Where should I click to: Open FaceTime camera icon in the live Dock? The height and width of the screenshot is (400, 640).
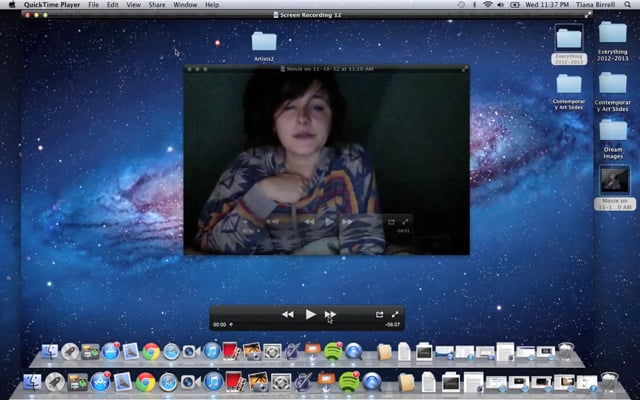click(x=191, y=382)
